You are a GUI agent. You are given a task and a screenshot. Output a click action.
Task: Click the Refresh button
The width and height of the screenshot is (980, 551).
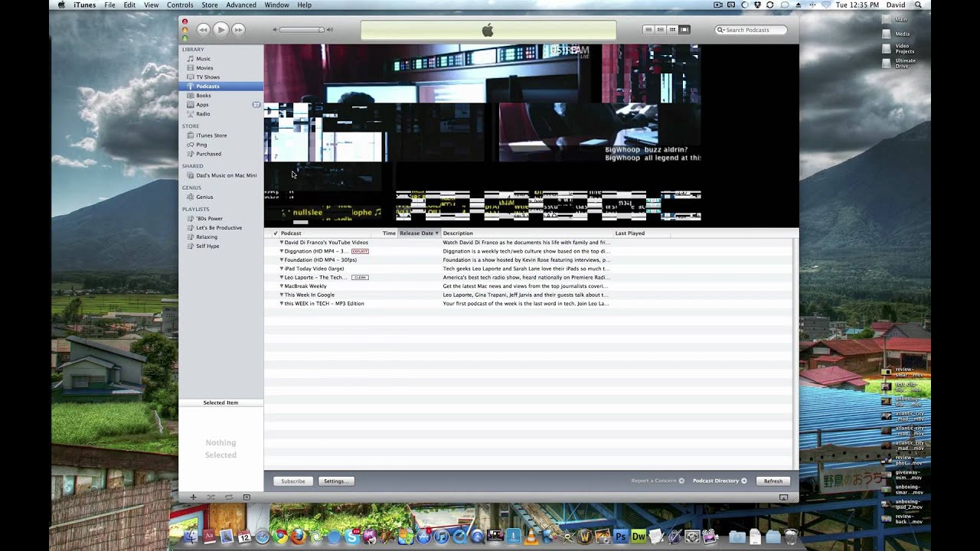pyautogui.click(x=773, y=481)
